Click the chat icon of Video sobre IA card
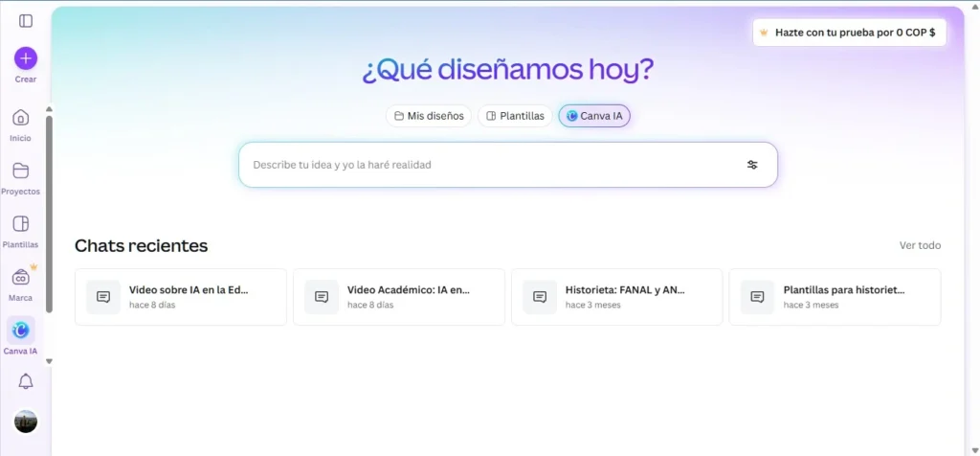 click(103, 297)
